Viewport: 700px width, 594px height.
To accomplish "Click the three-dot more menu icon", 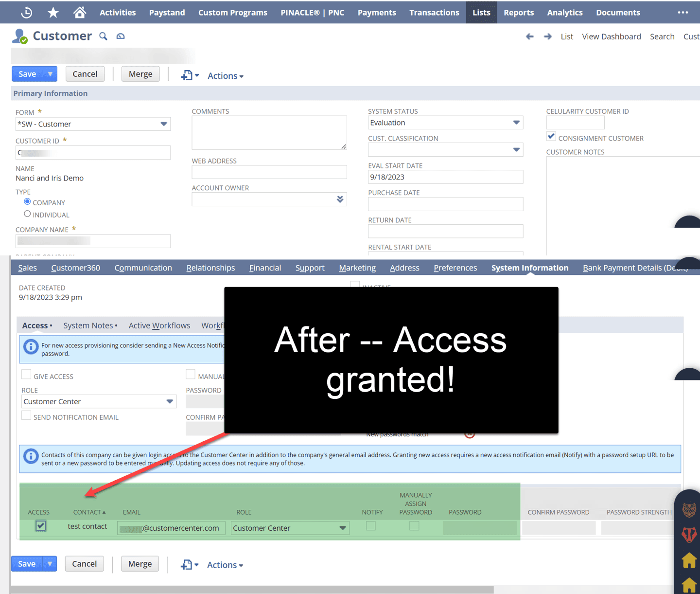I will (683, 12).
